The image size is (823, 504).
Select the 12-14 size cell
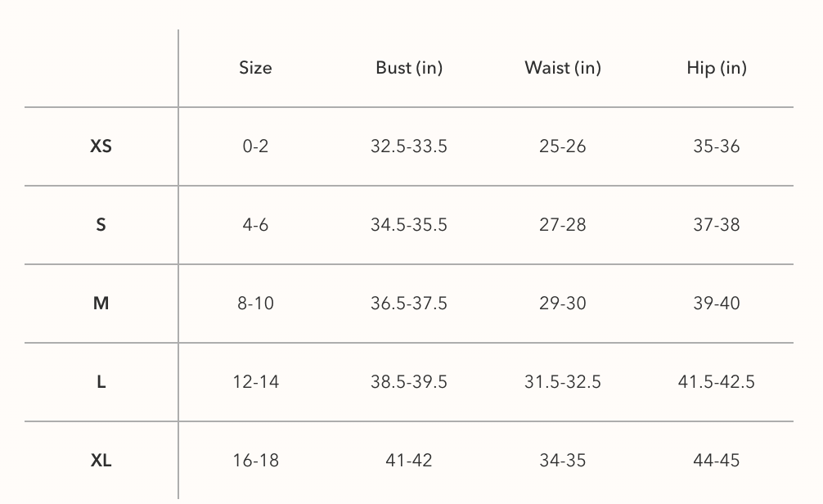(x=255, y=382)
